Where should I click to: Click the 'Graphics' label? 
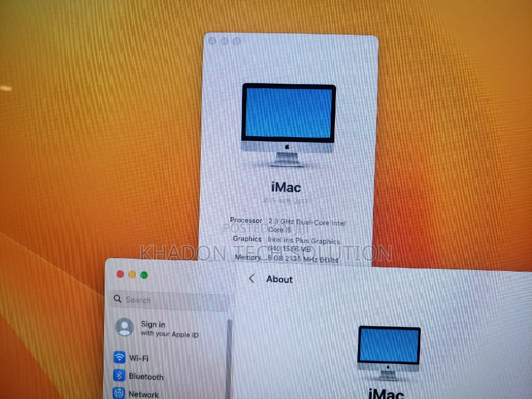(x=247, y=239)
